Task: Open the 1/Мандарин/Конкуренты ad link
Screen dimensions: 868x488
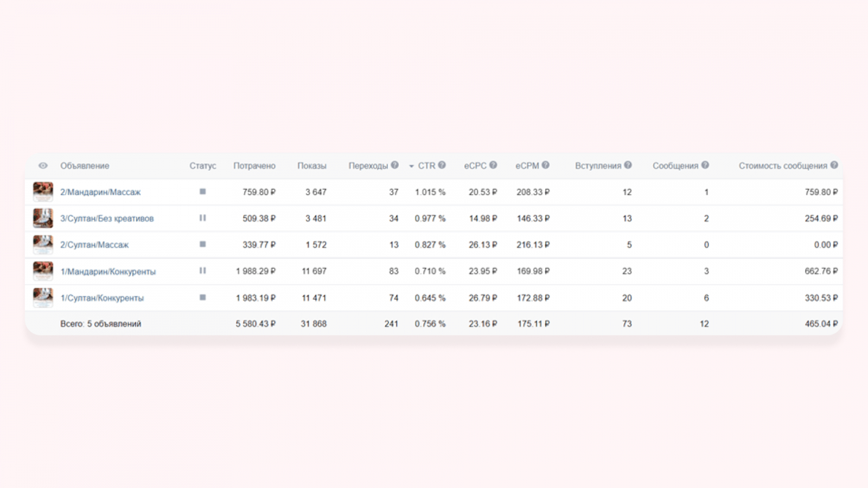Action: 108,272
